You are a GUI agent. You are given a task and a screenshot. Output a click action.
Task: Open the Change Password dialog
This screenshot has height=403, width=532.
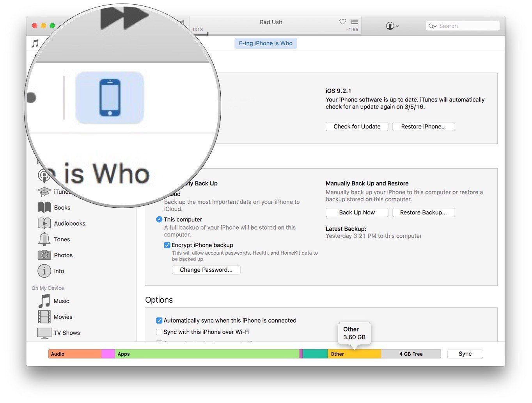pos(206,269)
